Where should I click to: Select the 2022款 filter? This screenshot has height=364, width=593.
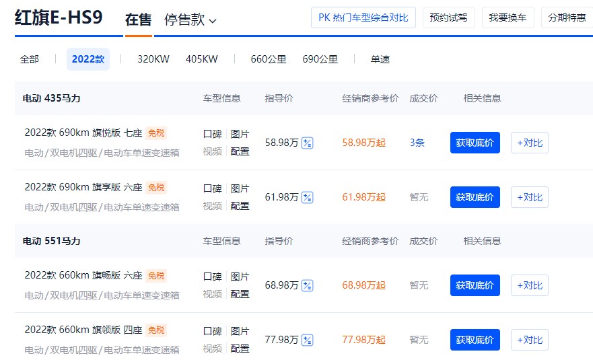tap(88, 59)
